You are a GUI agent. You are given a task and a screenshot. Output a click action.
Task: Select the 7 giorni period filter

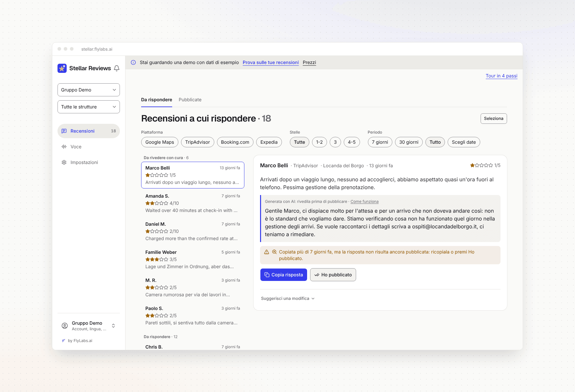tap(380, 142)
